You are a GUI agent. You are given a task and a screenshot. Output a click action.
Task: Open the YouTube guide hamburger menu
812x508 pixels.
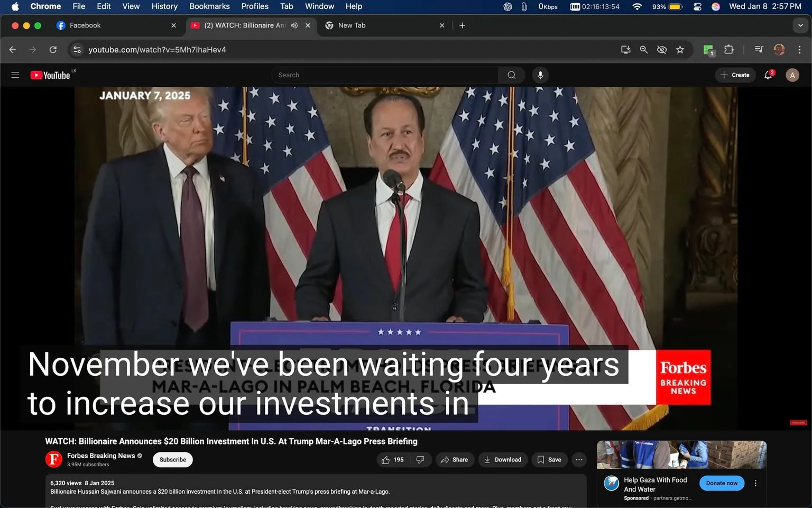tap(15, 75)
